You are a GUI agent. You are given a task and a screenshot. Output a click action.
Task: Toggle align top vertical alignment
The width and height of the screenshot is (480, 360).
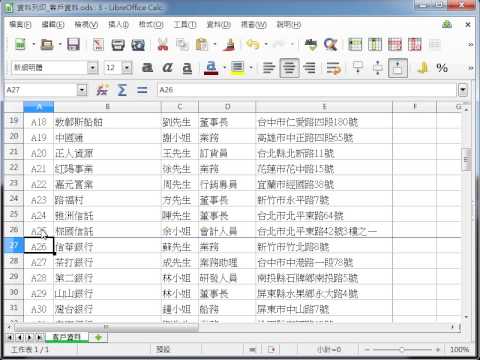coord(358,68)
